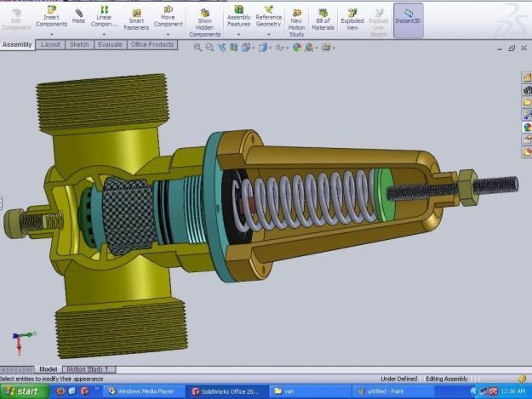
Task: Expand the Linear Component Pattern dropdown
Action: [104, 35]
